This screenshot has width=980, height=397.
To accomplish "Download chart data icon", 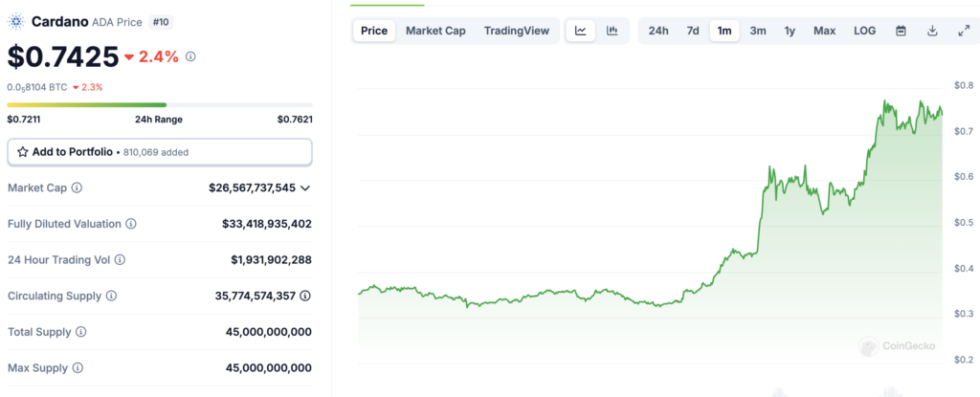I will [932, 31].
